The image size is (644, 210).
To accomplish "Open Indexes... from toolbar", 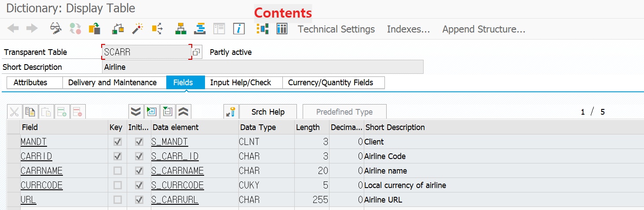I will (409, 29).
